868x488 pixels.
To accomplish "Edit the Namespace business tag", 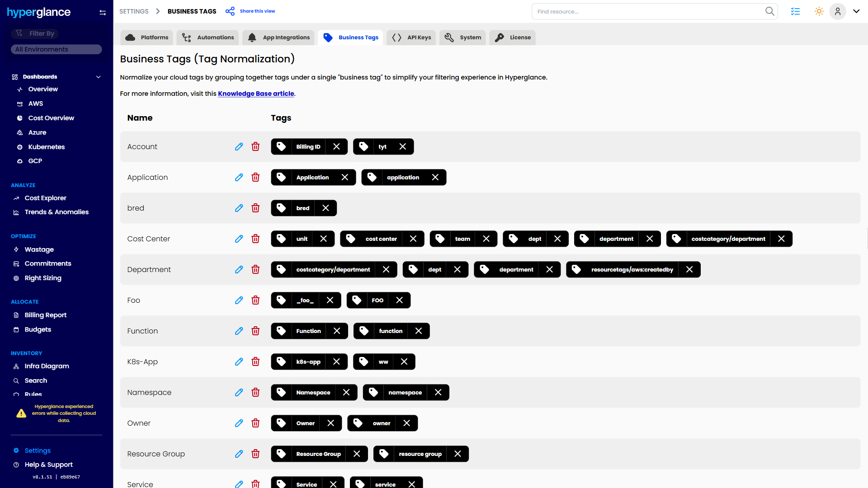I will [239, 392].
